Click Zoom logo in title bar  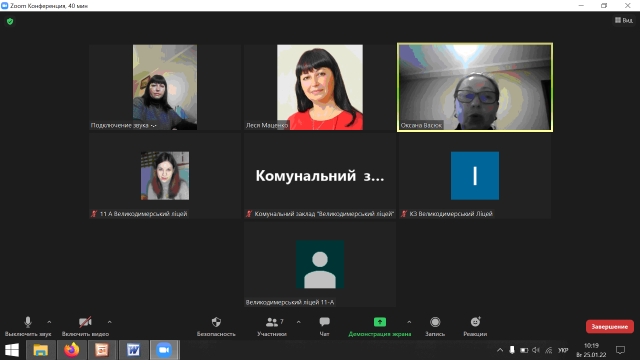[5, 6]
